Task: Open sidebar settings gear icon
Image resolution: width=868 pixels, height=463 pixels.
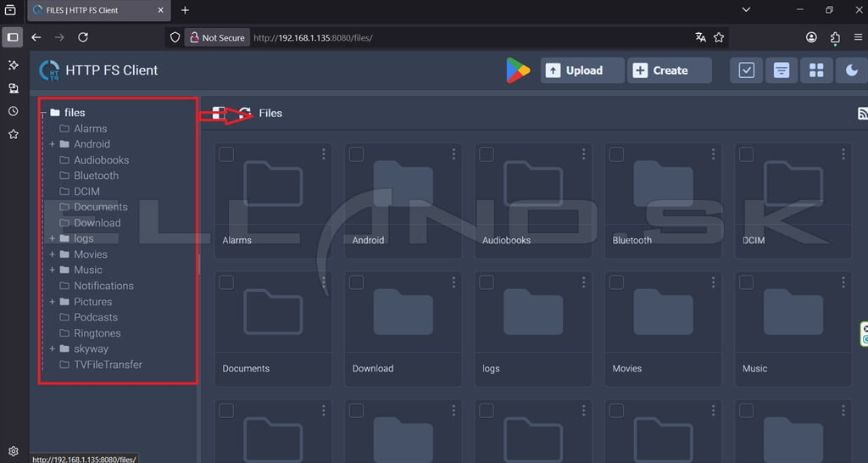Action: (x=14, y=451)
